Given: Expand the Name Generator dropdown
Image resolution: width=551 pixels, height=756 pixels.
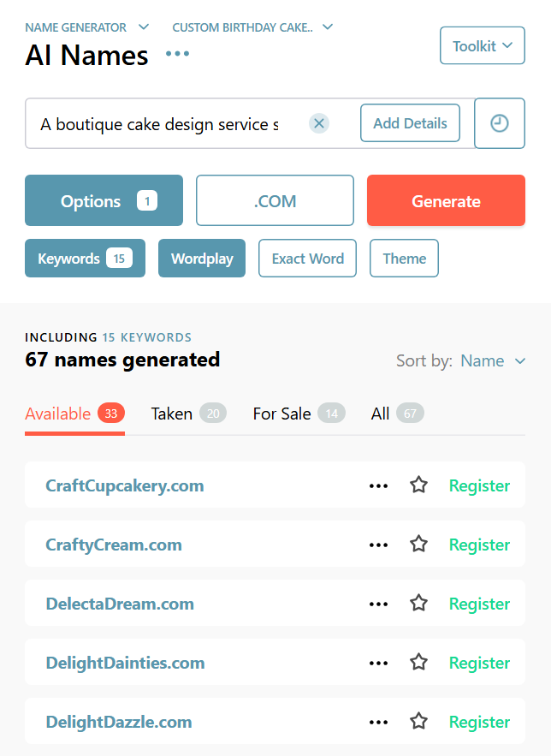Looking at the screenshot, I should [86, 27].
